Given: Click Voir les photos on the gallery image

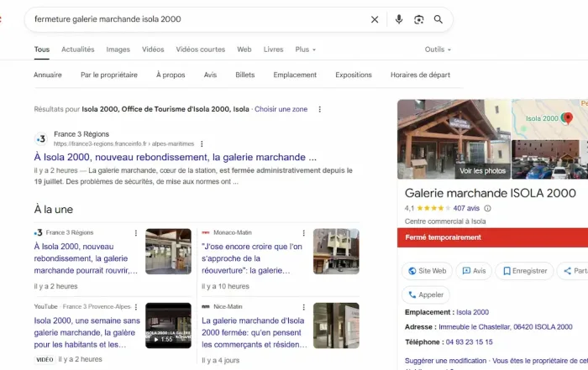Looking at the screenshot, I should 483,171.
